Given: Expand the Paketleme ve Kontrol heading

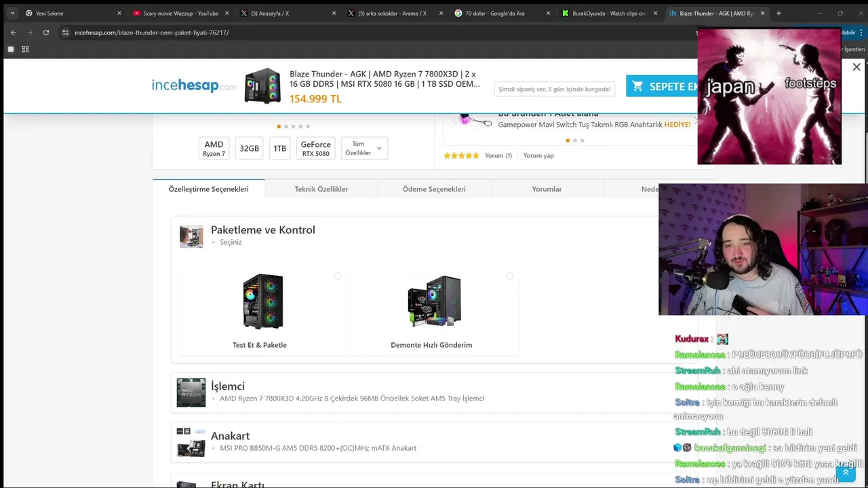Looking at the screenshot, I should pyautogui.click(x=263, y=230).
